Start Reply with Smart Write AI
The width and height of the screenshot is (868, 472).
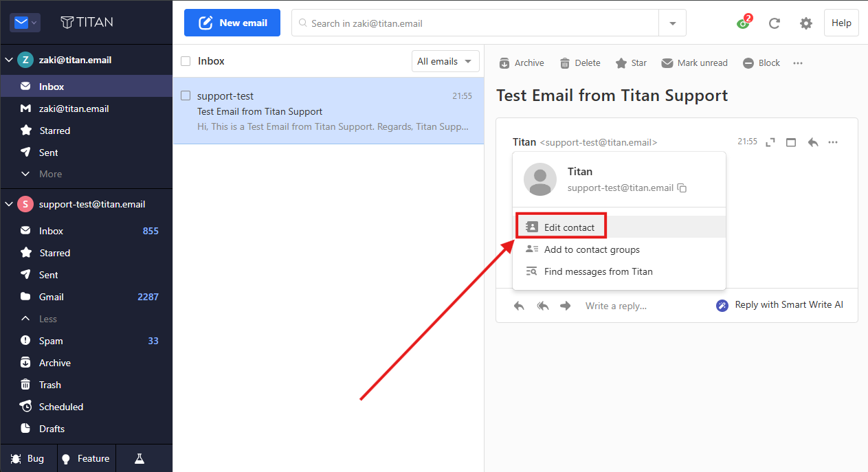click(x=780, y=305)
